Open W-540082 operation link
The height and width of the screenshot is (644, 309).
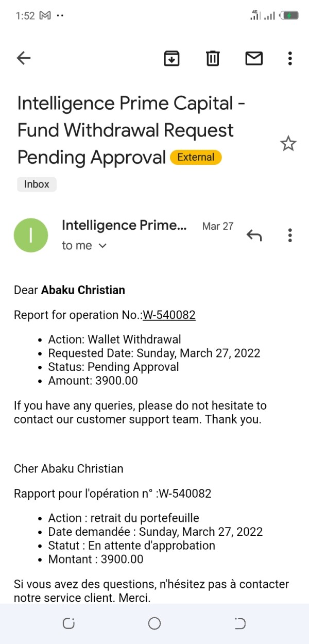[169, 315]
